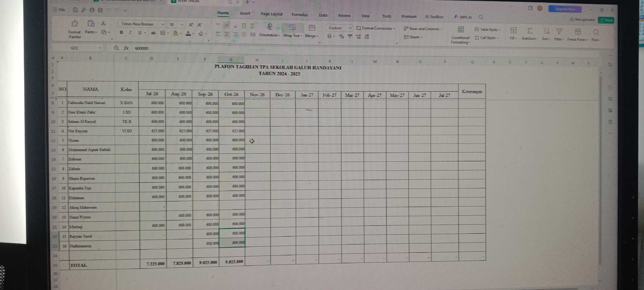The height and width of the screenshot is (290, 644).
Task: Click the Cut scissors icon
Action: coord(103,23)
